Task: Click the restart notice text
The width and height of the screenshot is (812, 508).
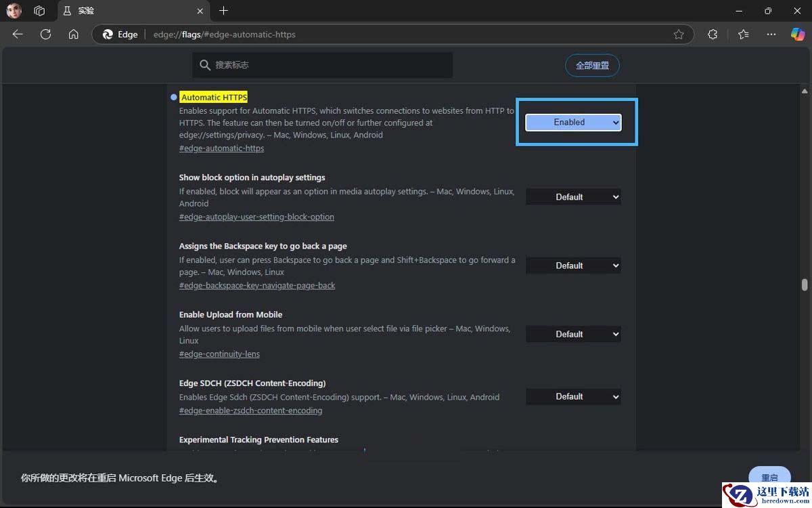Action: pyautogui.click(x=120, y=478)
